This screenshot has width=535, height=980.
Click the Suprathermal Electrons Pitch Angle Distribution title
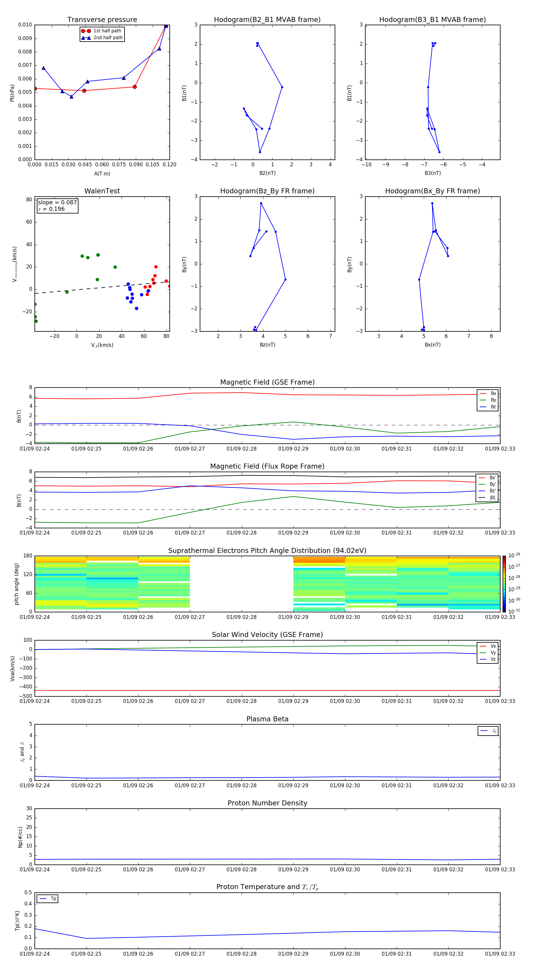pyautogui.click(x=267, y=551)
